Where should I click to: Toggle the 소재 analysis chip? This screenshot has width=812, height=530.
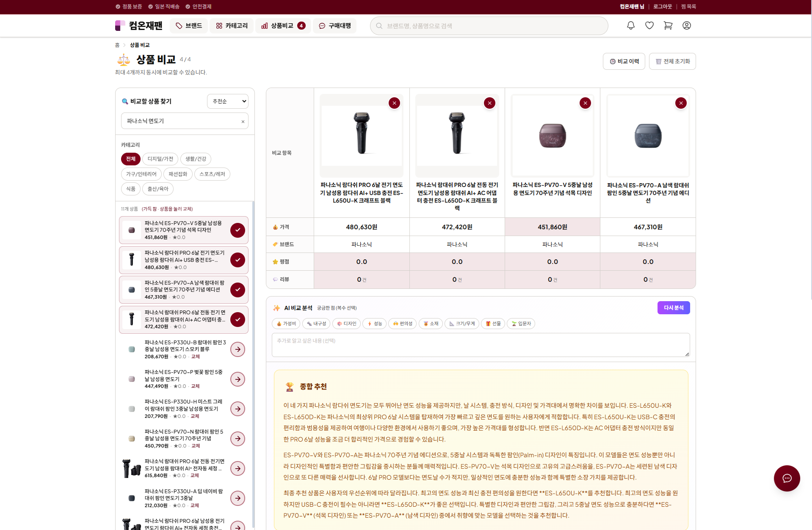tap(431, 324)
